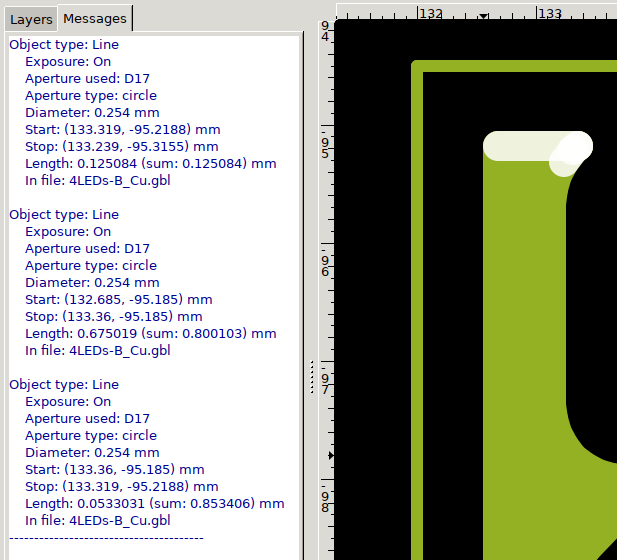Image resolution: width=617 pixels, height=560 pixels.
Task: Click 'Length: 0.0533031 (sum: 0.853406) mm'
Action: [x=155, y=503]
